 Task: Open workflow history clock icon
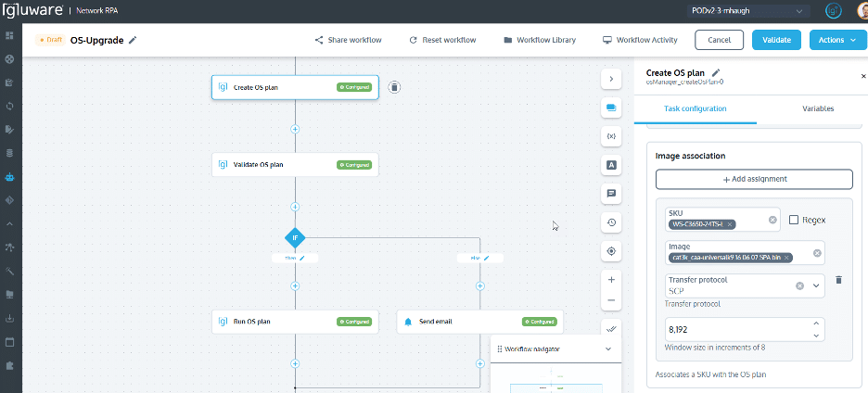pos(611,222)
